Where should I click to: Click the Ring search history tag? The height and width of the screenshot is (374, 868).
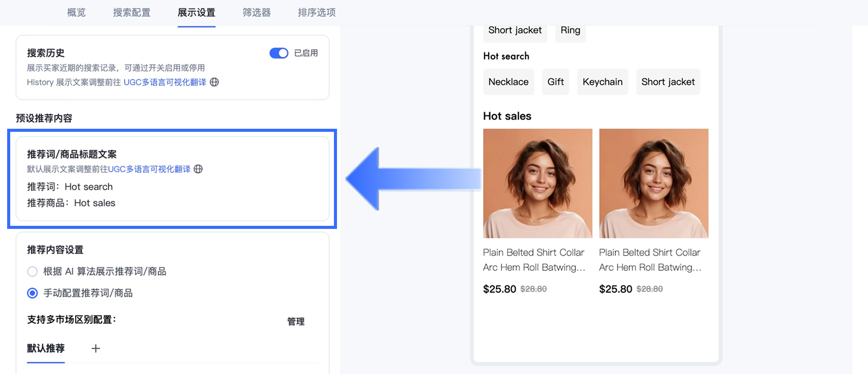[x=570, y=31]
